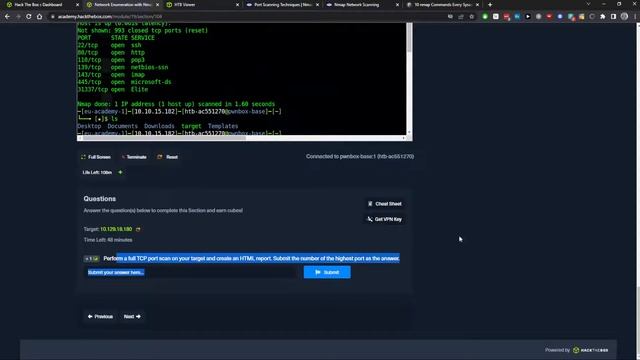The width and height of the screenshot is (640, 360).
Task: Click the address bar URL
Action: pyautogui.click(x=110, y=17)
